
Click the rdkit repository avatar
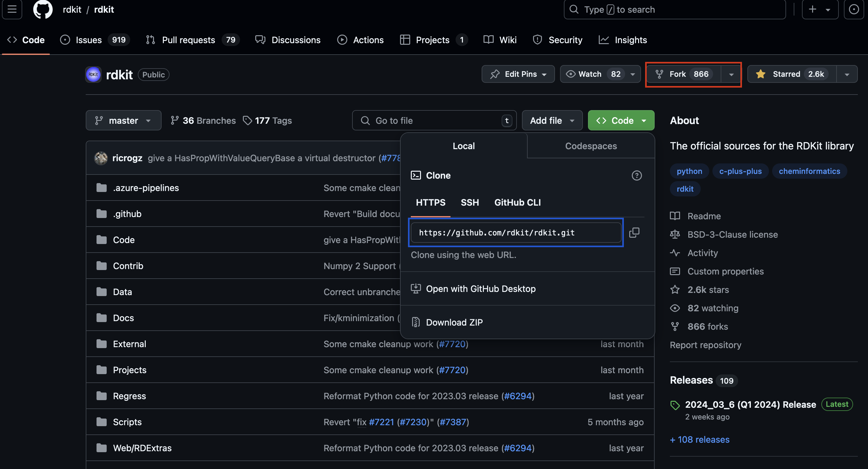click(x=93, y=74)
